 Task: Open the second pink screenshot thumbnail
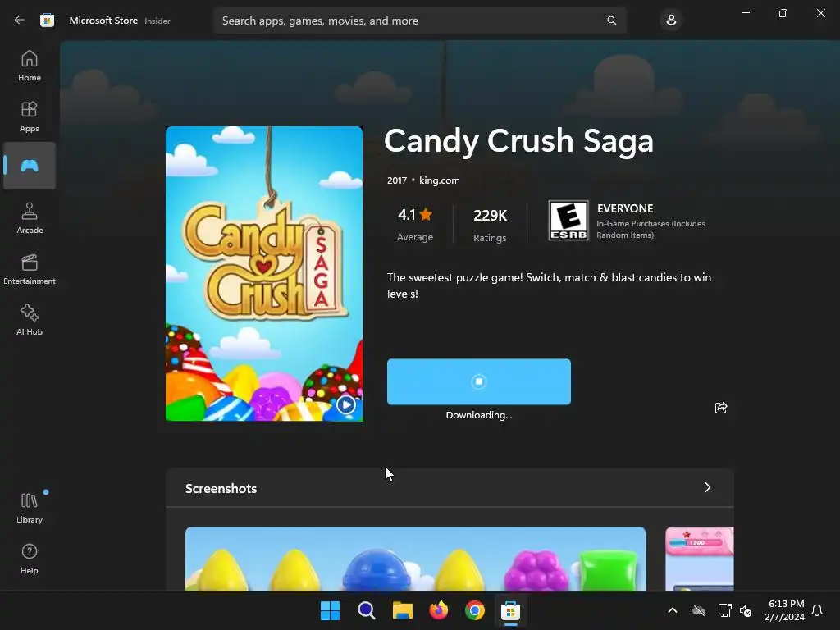point(699,559)
